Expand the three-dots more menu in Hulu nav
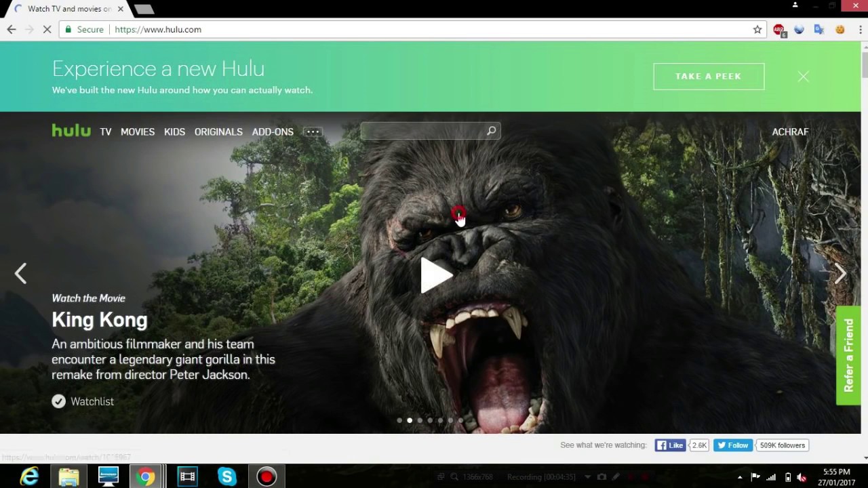This screenshot has width=868, height=488. pos(313,131)
